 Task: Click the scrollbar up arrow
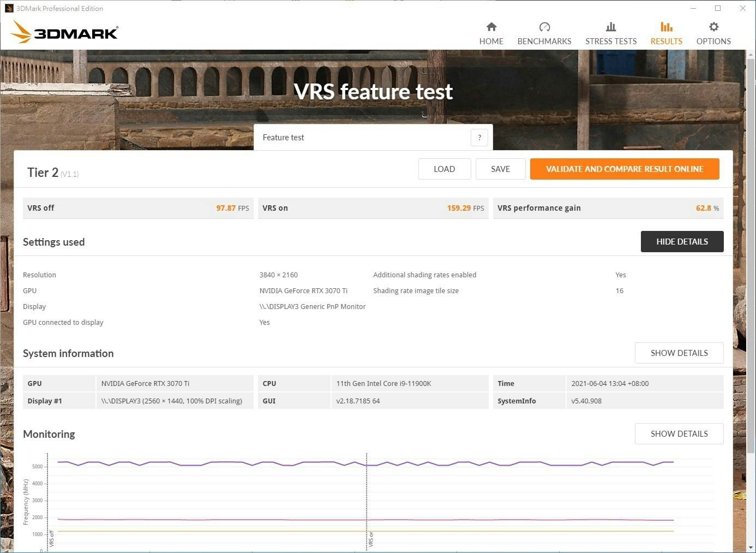[751, 55]
